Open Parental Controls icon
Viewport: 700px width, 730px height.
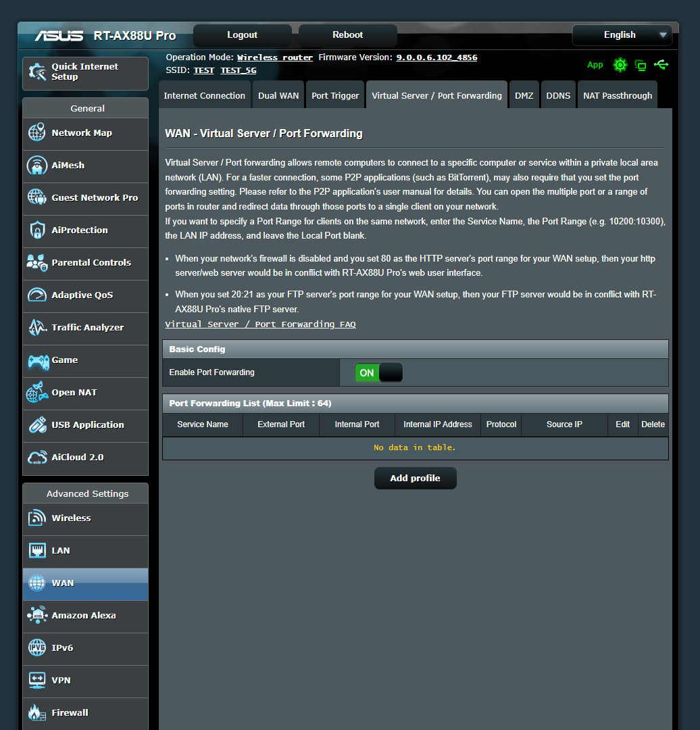[37, 262]
